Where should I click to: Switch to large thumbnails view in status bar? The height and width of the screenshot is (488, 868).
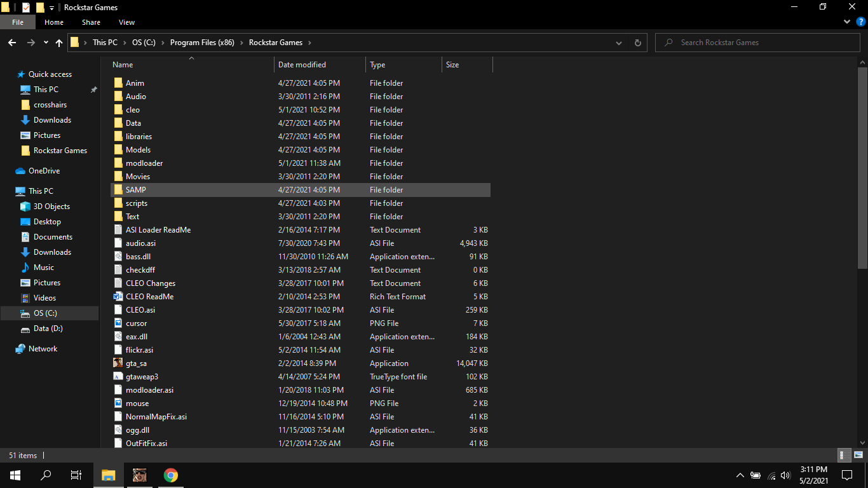click(x=858, y=455)
